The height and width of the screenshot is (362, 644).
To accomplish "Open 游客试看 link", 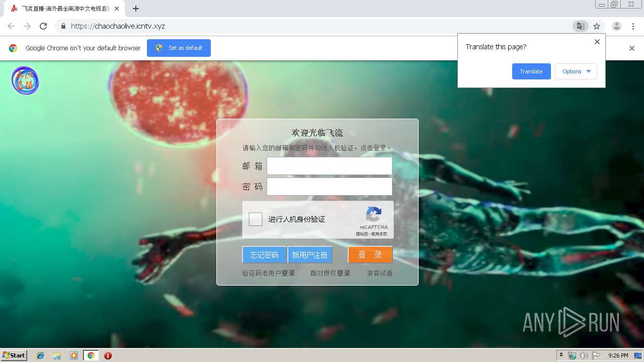I will tap(380, 273).
